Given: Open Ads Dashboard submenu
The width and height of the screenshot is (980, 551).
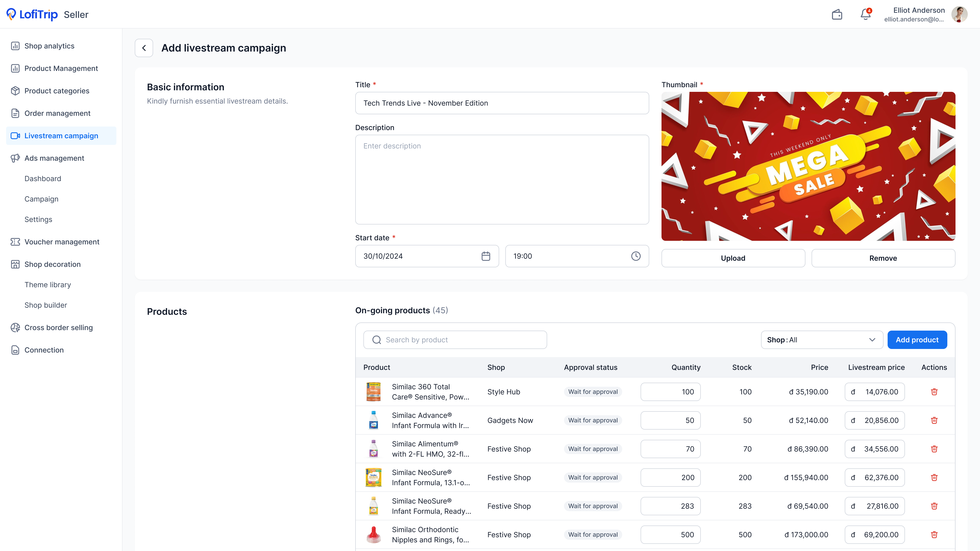Looking at the screenshot, I should click(43, 179).
